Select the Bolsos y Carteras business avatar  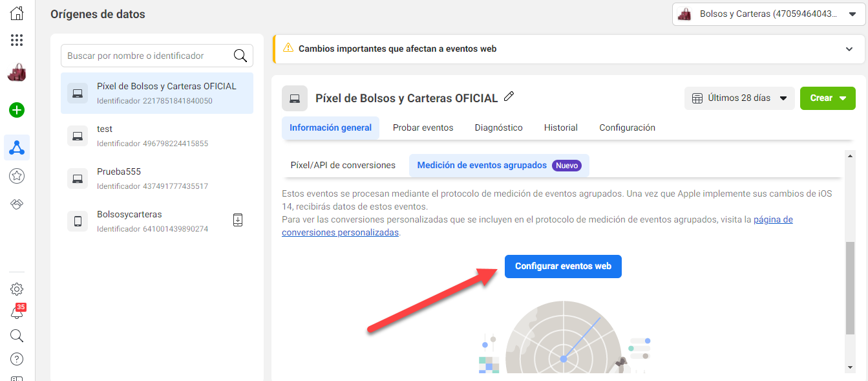click(17, 73)
